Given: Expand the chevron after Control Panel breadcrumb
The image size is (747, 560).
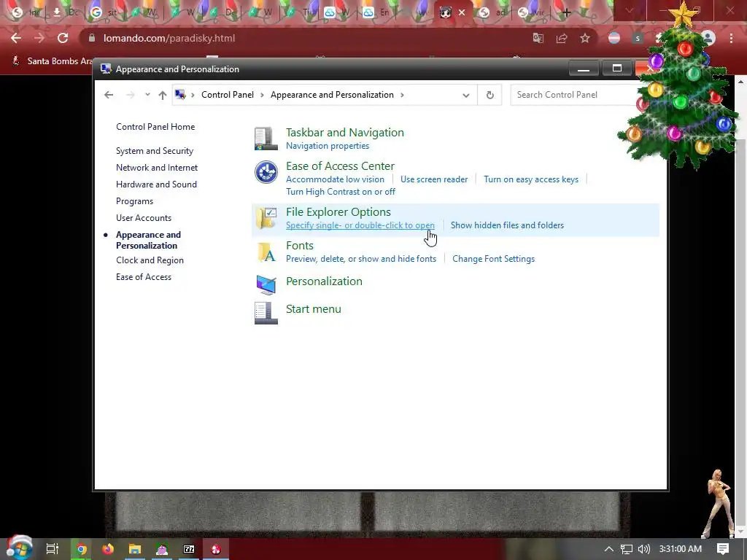Looking at the screenshot, I should pyautogui.click(x=262, y=95).
